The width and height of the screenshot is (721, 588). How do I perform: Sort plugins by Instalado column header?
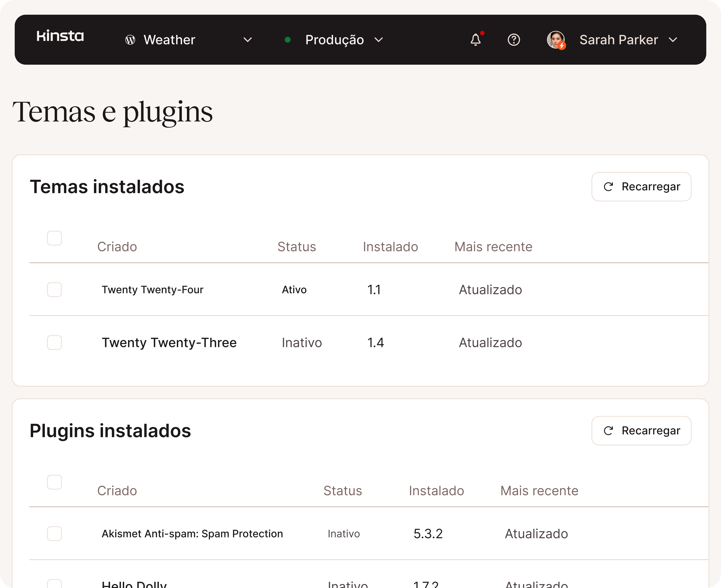coord(436,490)
